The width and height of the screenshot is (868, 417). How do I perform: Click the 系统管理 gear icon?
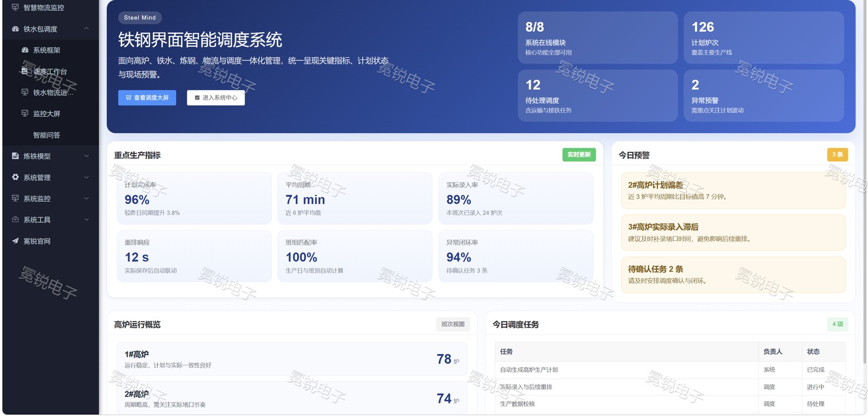[x=15, y=177]
